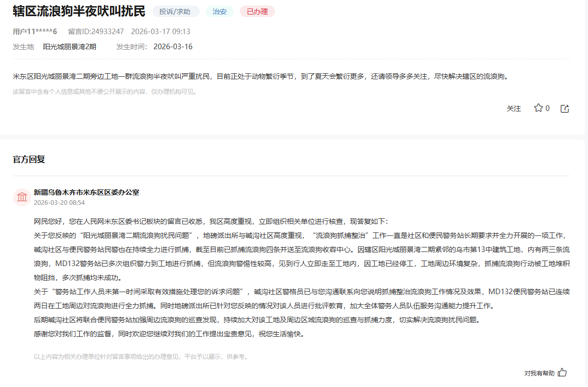
Task: Click the title 辖区流浪狗半夜吠叫扰民
Action: (x=79, y=11)
